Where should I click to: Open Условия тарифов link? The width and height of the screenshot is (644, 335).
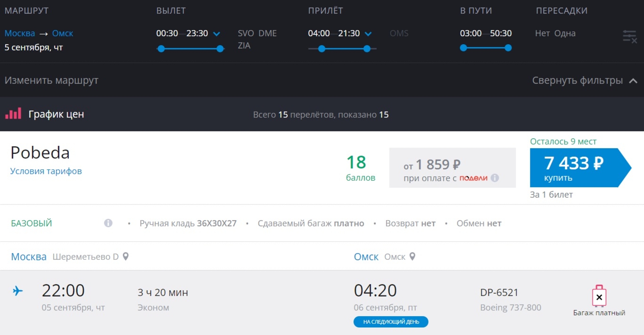coord(46,171)
